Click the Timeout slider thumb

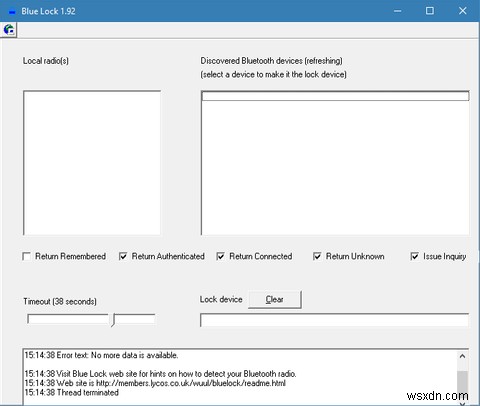point(113,320)
